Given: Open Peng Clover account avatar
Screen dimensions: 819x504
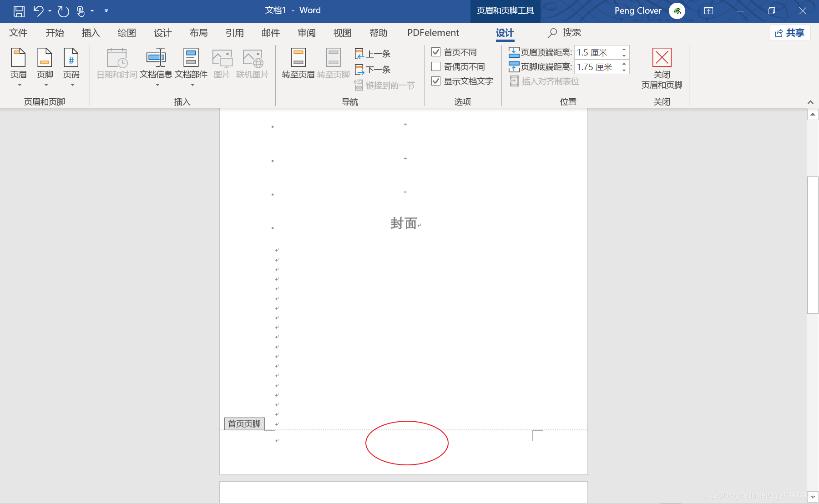Looking at the screenshot, I should [x=677, y=11].
